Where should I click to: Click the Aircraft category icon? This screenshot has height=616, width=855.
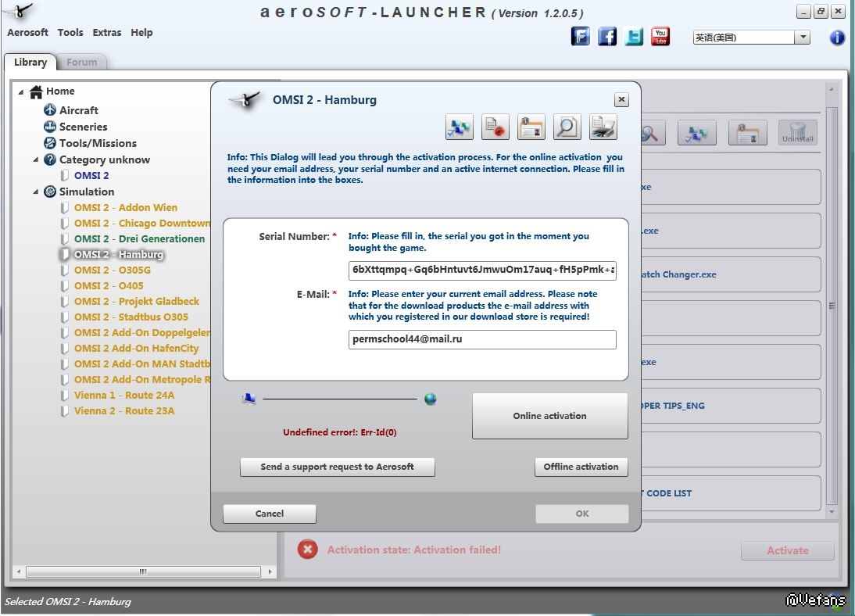[50, 110]
